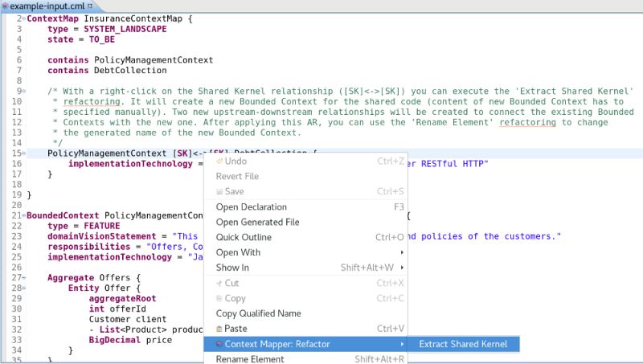Click offerId on line 30
643x364 pixels.
point(128,309)
